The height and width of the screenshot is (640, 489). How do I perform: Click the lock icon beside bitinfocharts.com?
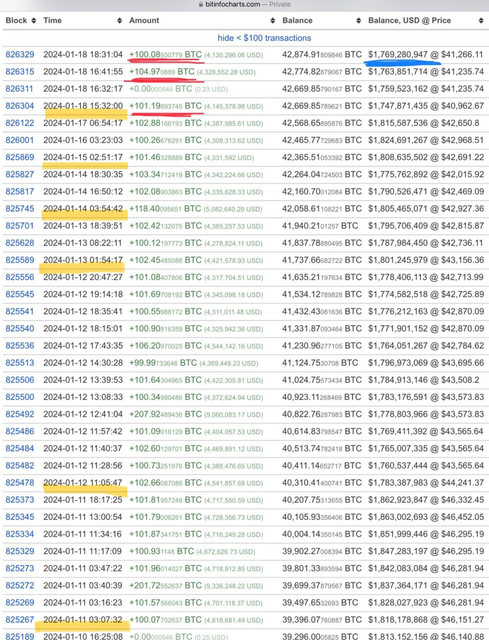[200, 4]
